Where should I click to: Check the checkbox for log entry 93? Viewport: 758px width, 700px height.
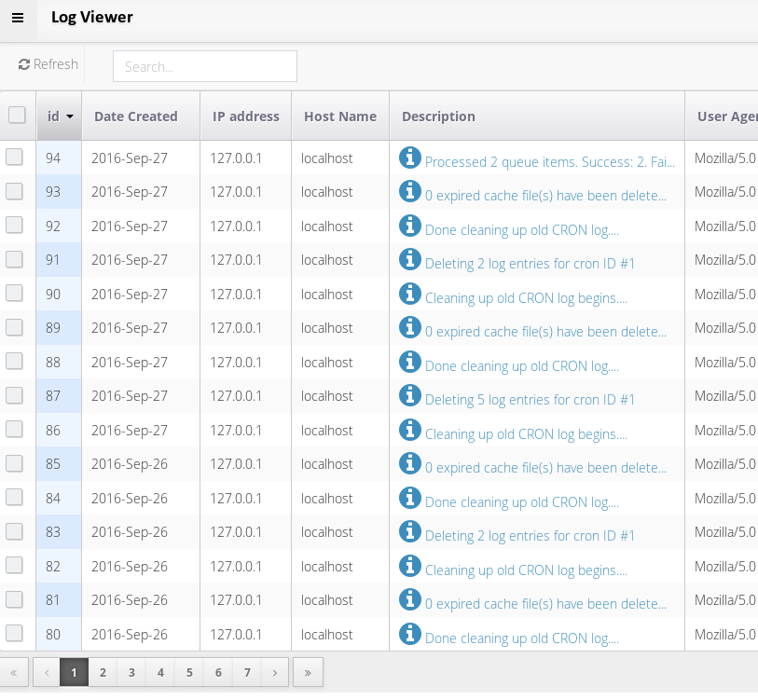pyautogui.click(x=14, y=192)
